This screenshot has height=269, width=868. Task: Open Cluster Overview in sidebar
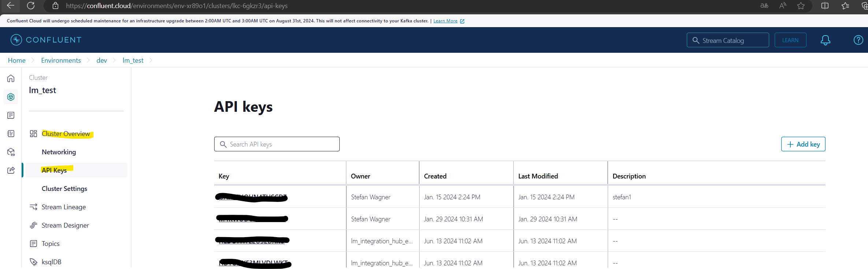click(66, 134)
